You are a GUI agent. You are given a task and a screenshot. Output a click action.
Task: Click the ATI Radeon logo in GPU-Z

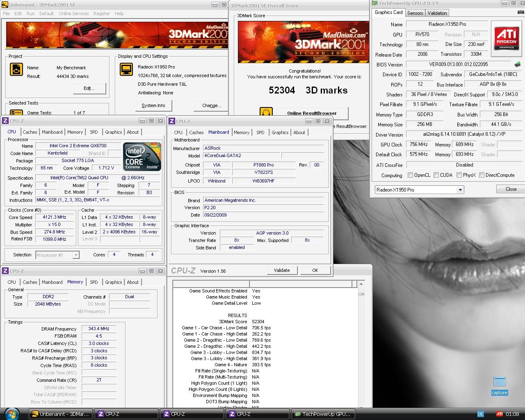[x=507, y=39]
